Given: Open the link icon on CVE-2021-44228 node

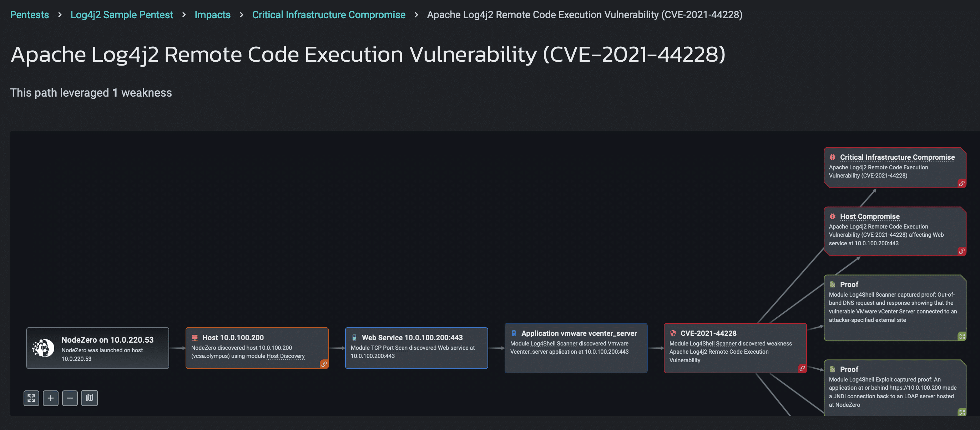Looking at the screenshot, I should click(803, 368).
